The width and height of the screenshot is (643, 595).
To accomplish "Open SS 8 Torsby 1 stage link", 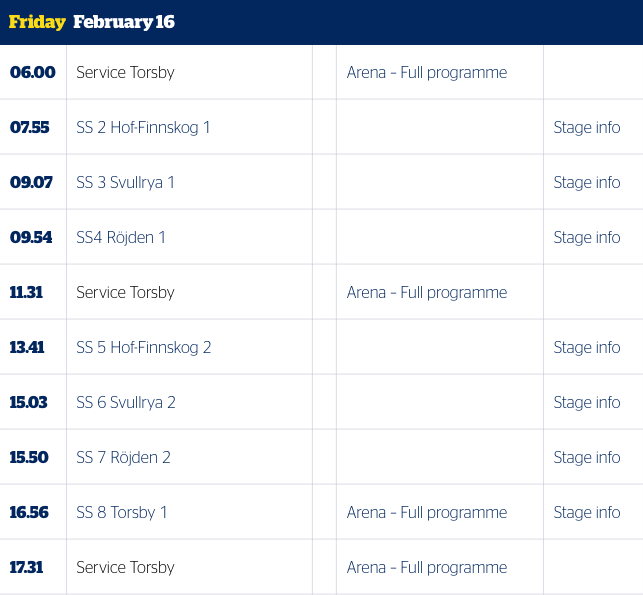I will click(122, 513).
